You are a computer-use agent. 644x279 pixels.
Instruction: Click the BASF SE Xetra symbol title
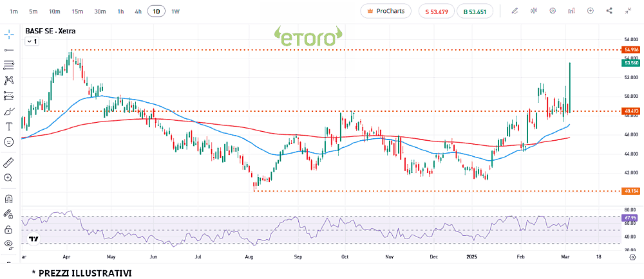pyautogui.click(x=50, y=31)
